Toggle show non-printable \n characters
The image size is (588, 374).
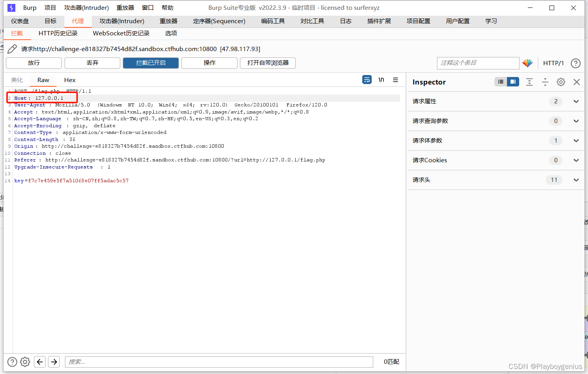tap(381, 80)
